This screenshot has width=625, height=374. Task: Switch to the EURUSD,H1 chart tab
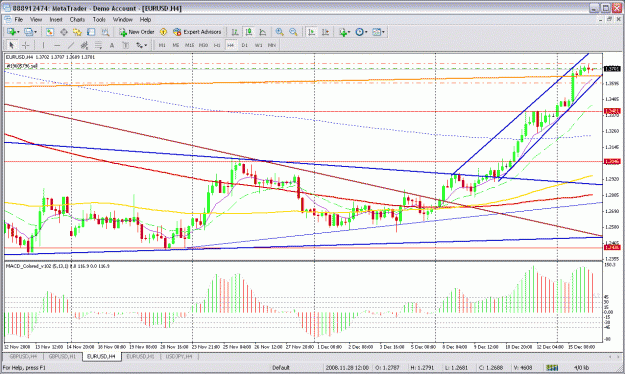[140, 356]
